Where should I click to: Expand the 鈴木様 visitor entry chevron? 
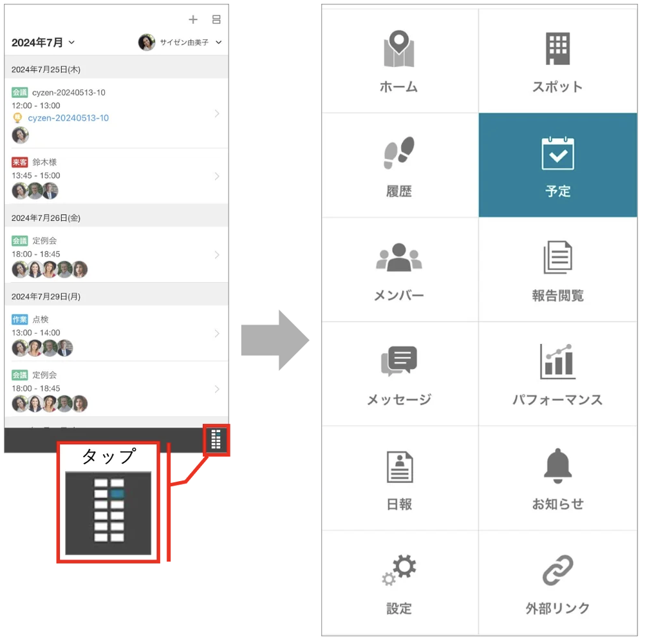coord(217,176)
